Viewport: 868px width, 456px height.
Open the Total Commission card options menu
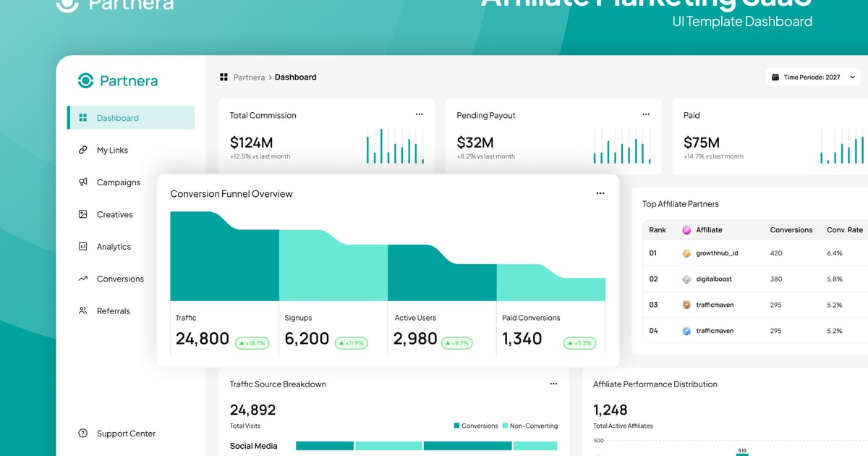(x=419, y=114)
